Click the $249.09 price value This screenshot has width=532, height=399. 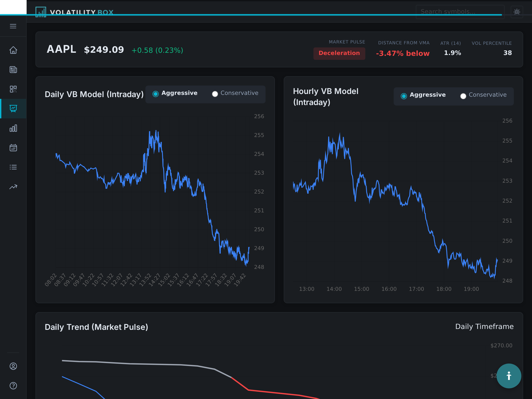click(x=104, y=50)
